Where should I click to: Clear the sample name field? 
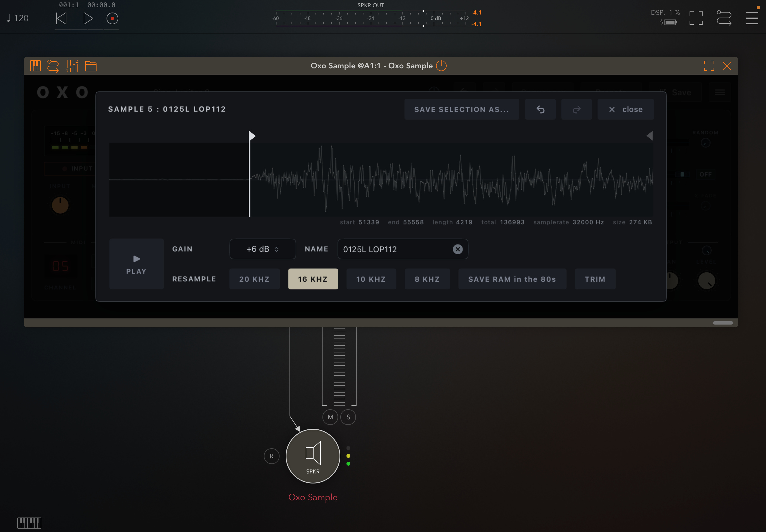coord(457,249)
